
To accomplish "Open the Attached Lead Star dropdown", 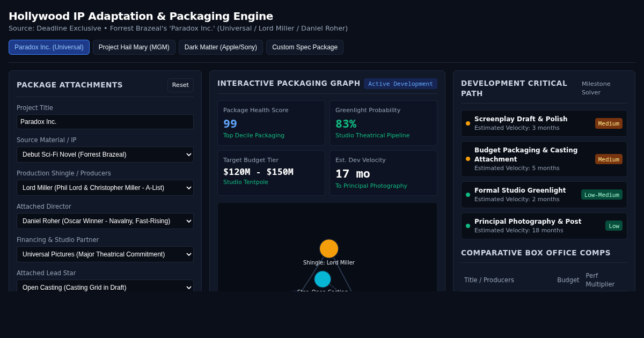I will point(105,286).
